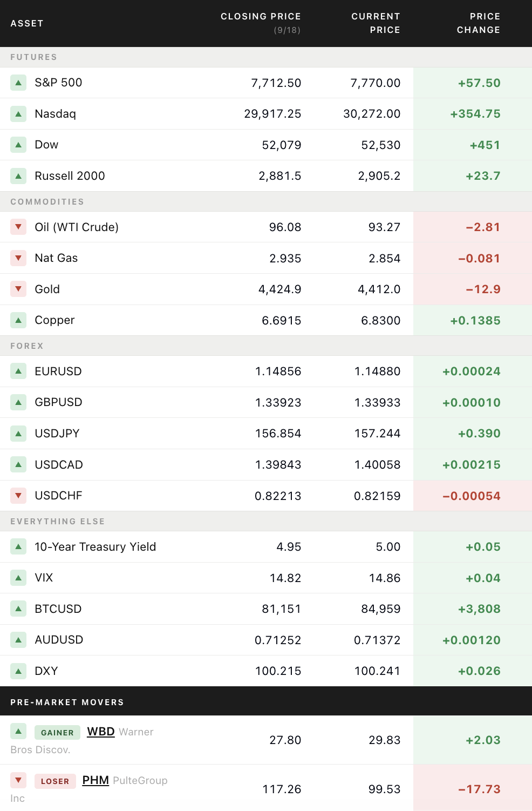Click the up arrow icon next to Nasdaq
532x811 pixels.
[18, 114]
